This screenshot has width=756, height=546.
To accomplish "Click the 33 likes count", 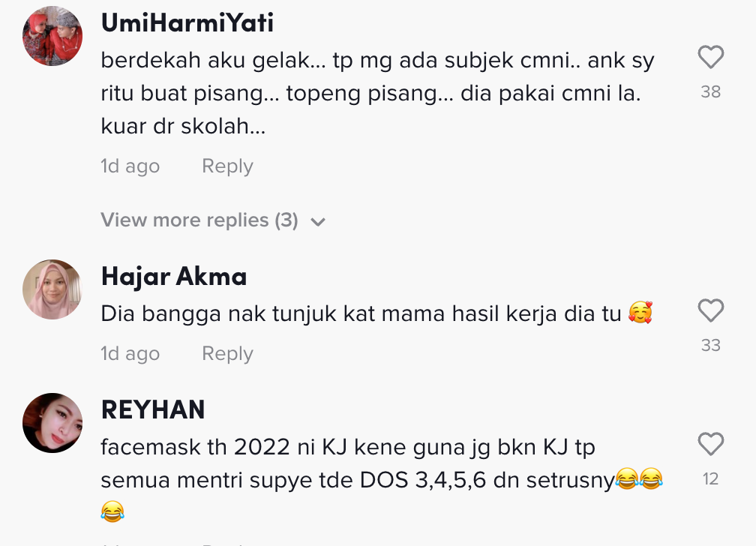I will tap(711, 345).
